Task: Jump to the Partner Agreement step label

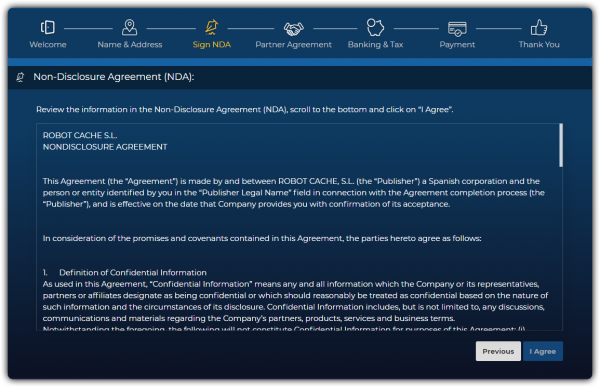Action: [x=293, y=44]
